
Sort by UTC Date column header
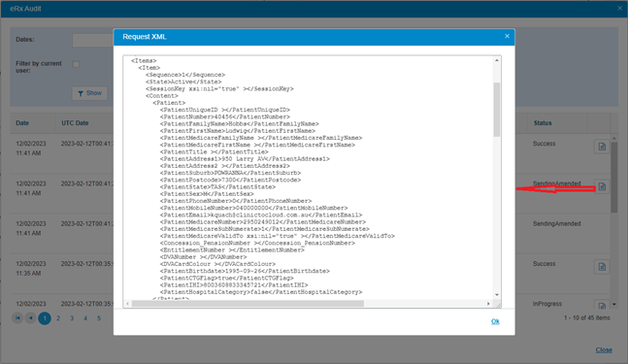(75, 123)
